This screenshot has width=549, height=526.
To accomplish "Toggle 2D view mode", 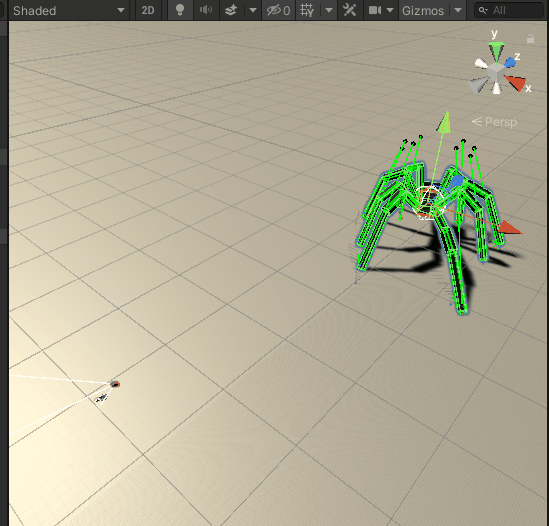I will click(148, 11).
